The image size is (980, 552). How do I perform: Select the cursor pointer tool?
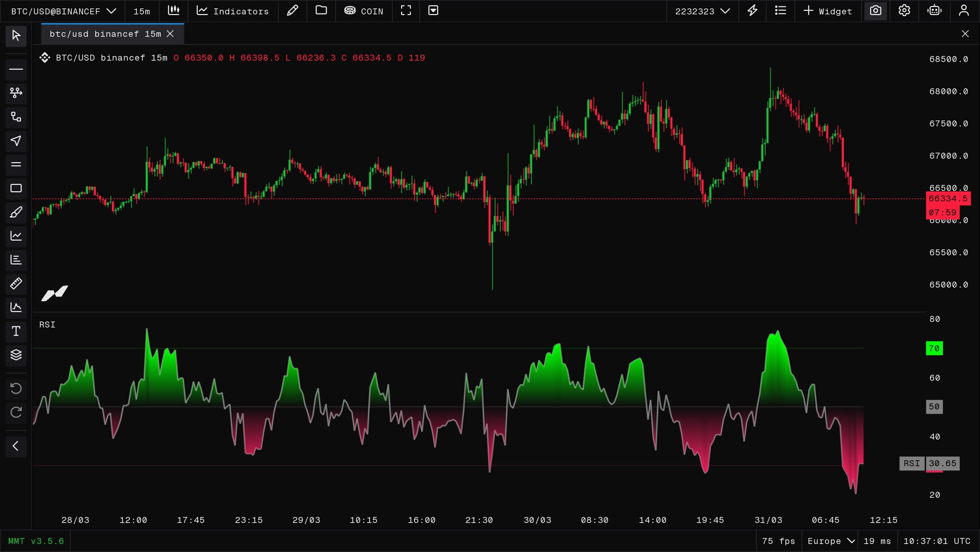(x=16, y=36)
